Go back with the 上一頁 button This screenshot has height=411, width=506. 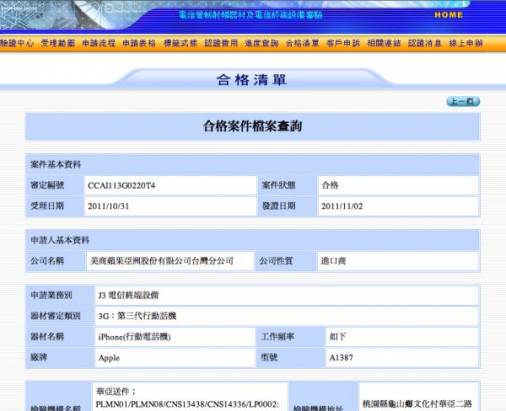[463, 101]
